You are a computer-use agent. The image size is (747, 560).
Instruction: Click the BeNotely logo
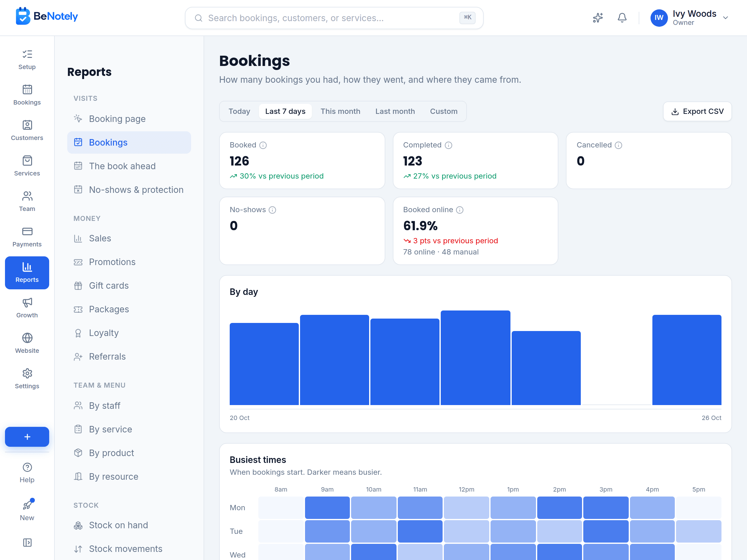click(47, 16)
